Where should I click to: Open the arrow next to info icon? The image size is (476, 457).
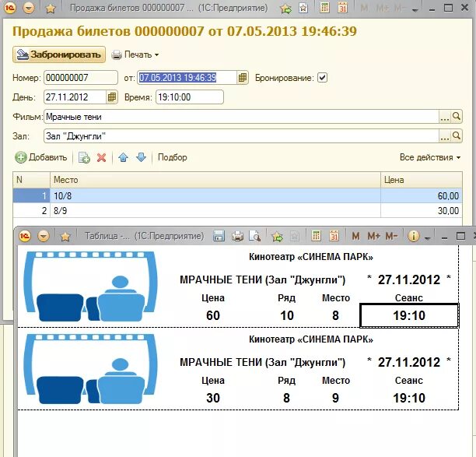[x=428, y=238]
